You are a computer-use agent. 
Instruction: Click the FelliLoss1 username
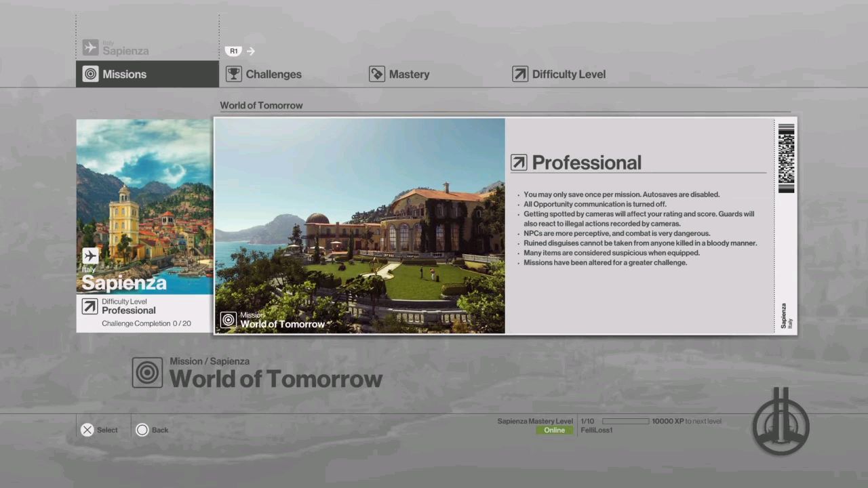(597, 430)
